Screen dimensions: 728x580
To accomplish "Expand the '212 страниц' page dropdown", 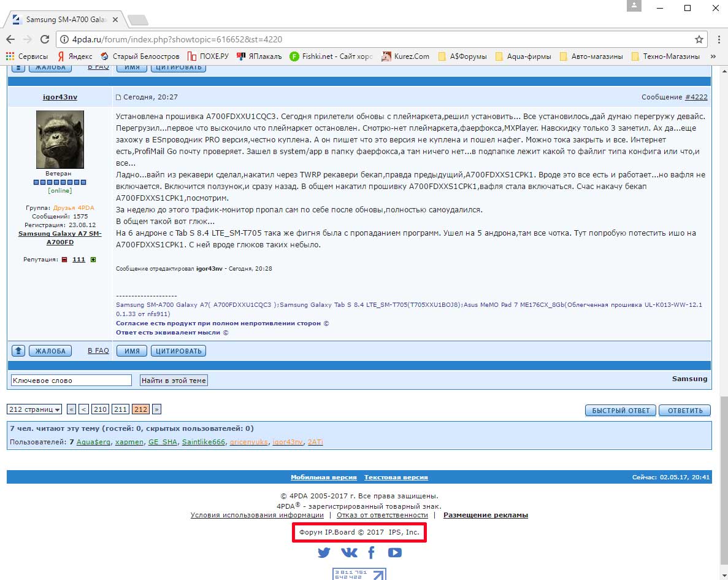I will 34,409.
